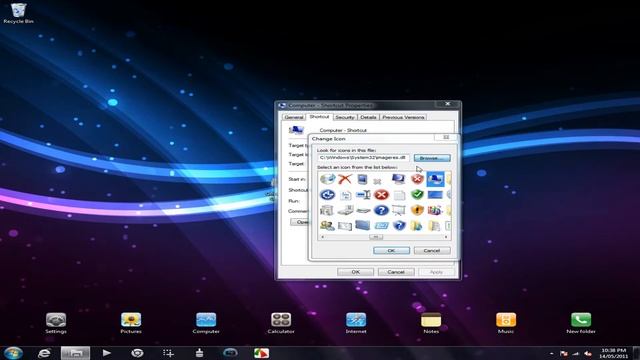Cancel the Change Icon dialog
Image resolution: width=640 pixels, height=360 pixels.
[432, 251]
